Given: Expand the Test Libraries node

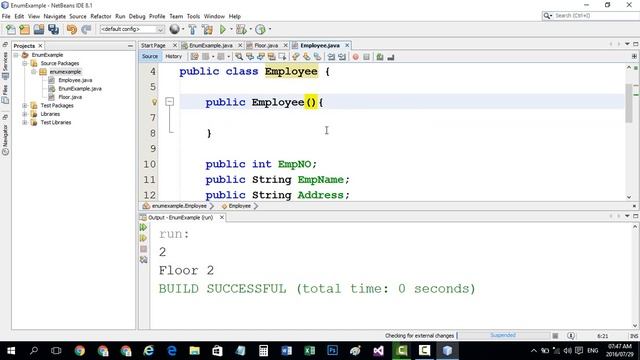Looking at the screenshot, I should (25, 122).
